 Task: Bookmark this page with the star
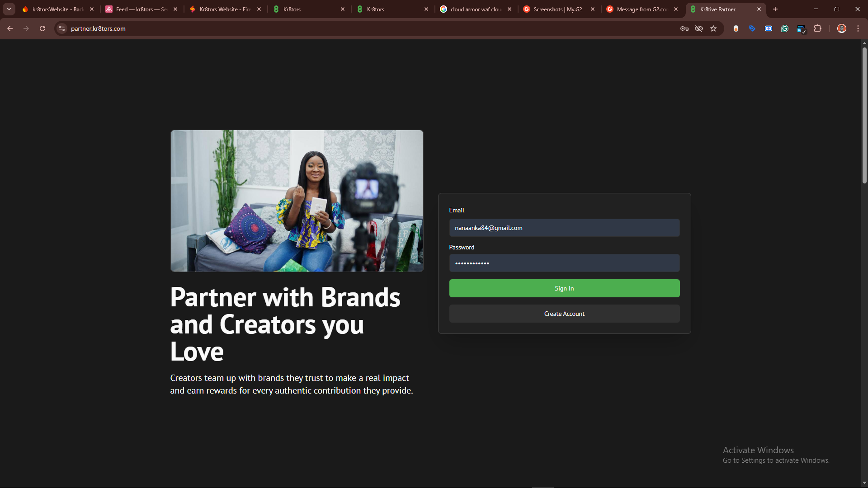pos(713,28)
